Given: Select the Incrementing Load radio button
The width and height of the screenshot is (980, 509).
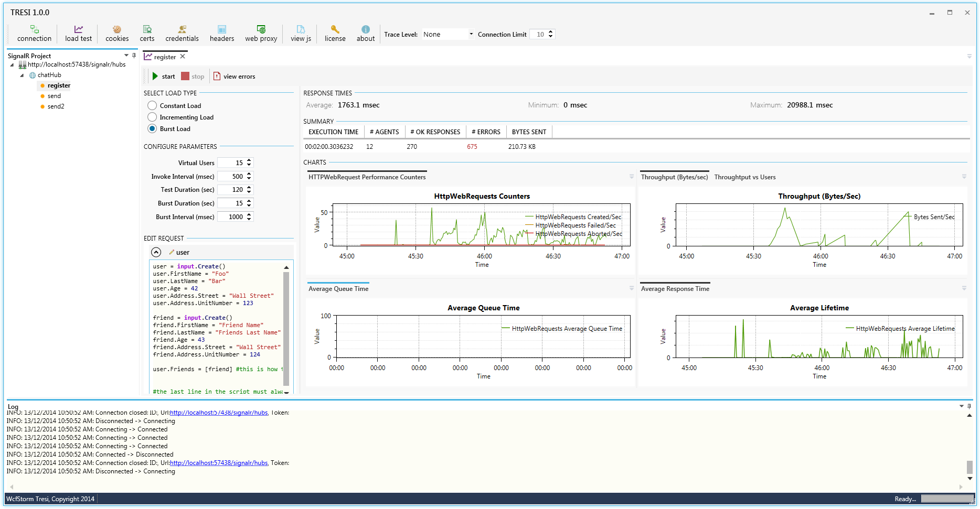Looking at the screenshot, I should click(x=152, y=117).
